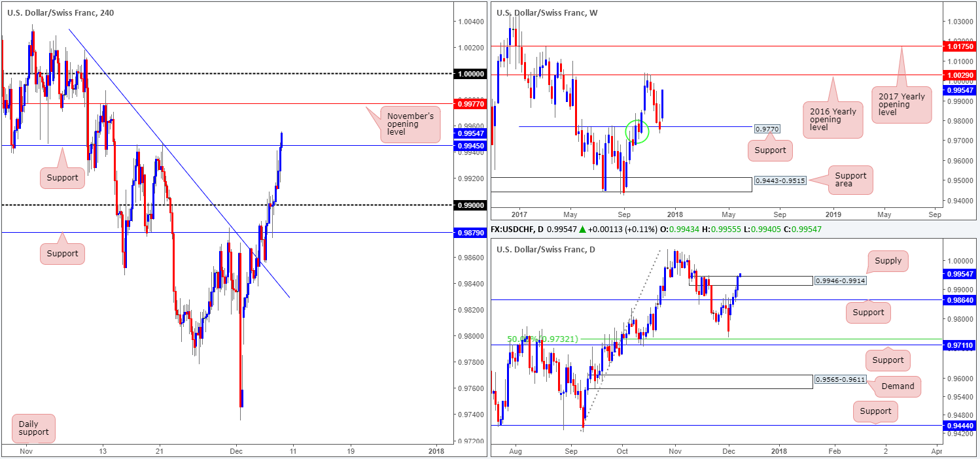Click the 2019 date label on weekly axis
The image size is (980, 459).
click(x=833, y=214)
